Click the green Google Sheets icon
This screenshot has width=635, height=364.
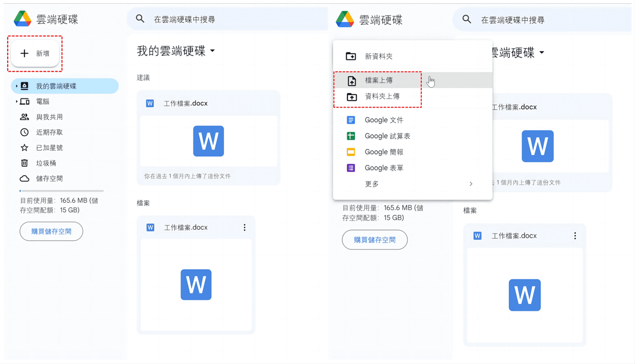coord(351,136)
